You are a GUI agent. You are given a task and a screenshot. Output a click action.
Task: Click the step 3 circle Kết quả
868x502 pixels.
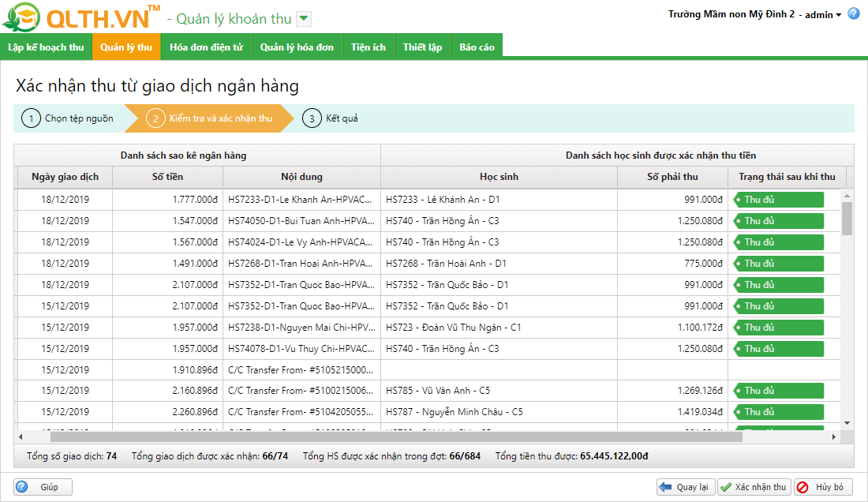pyautogui.click(x=312, y=119)
